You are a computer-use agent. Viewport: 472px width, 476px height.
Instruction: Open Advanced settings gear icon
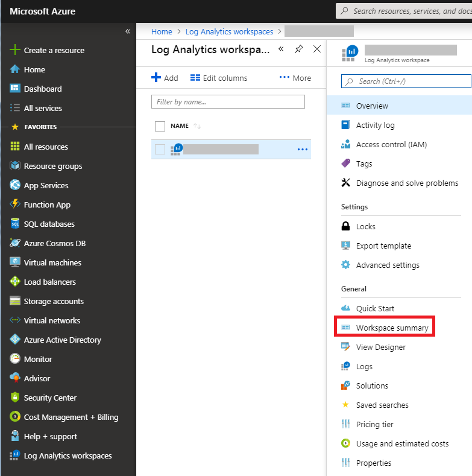(x=346, y=265)
